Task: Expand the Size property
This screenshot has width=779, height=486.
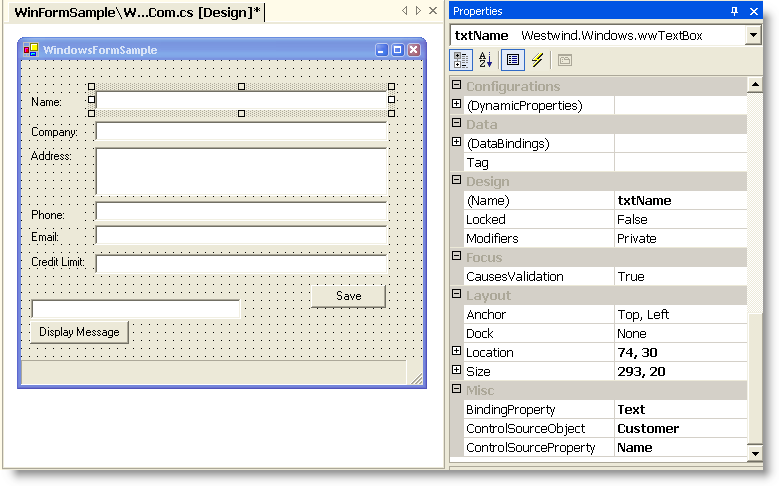Action: (457, 371)
